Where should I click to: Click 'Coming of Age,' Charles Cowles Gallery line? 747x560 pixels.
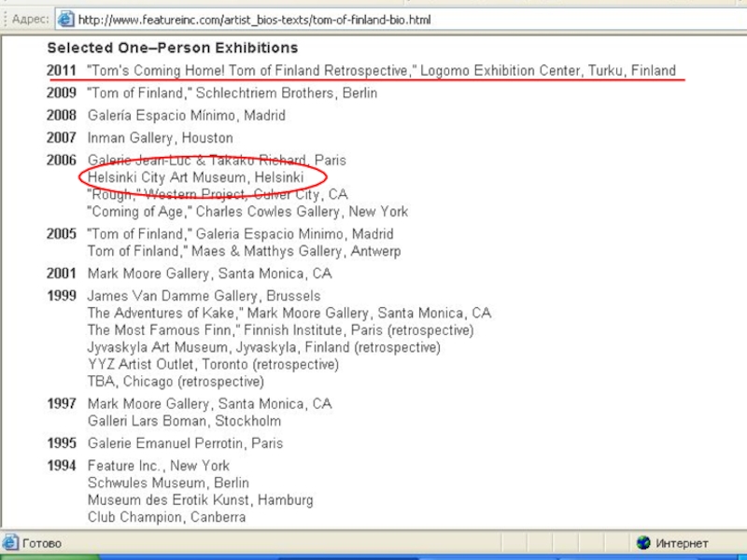coord(247,212)
